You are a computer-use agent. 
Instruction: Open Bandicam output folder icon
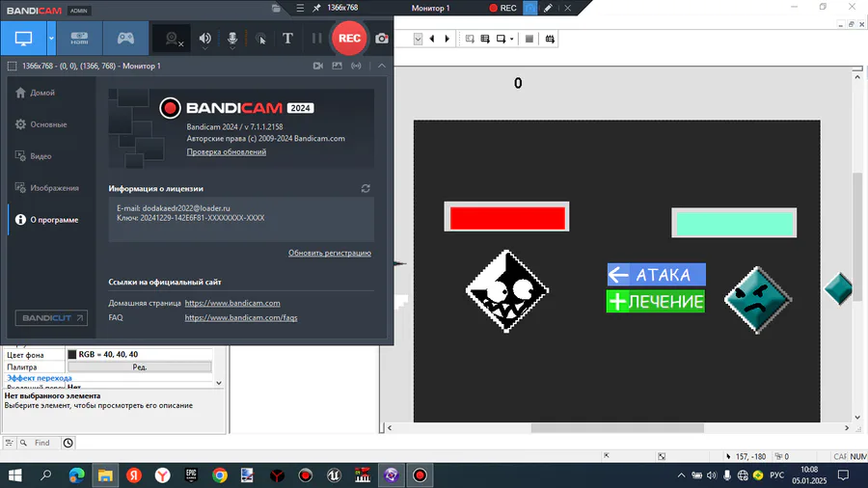(x=276, y=8)
